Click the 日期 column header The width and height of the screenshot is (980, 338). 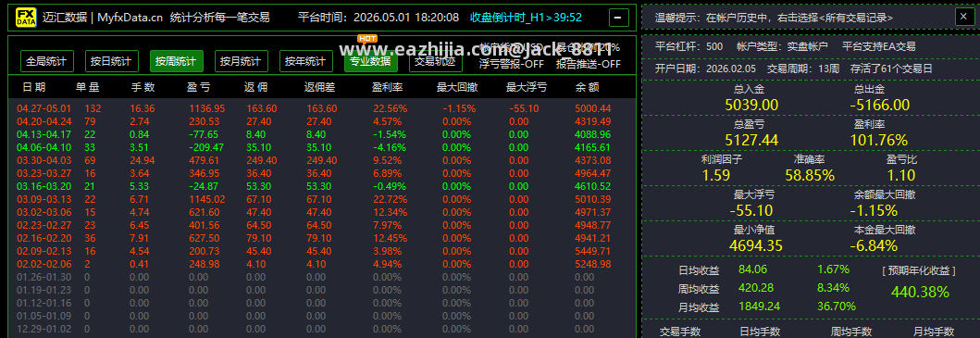33,87
